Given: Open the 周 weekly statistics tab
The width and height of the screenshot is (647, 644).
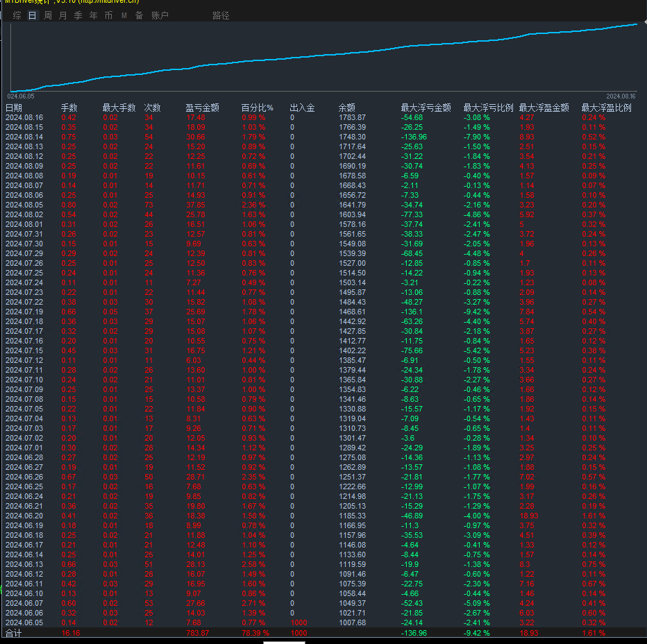Looking at the screenshot, I should click(x=48, y=15).
